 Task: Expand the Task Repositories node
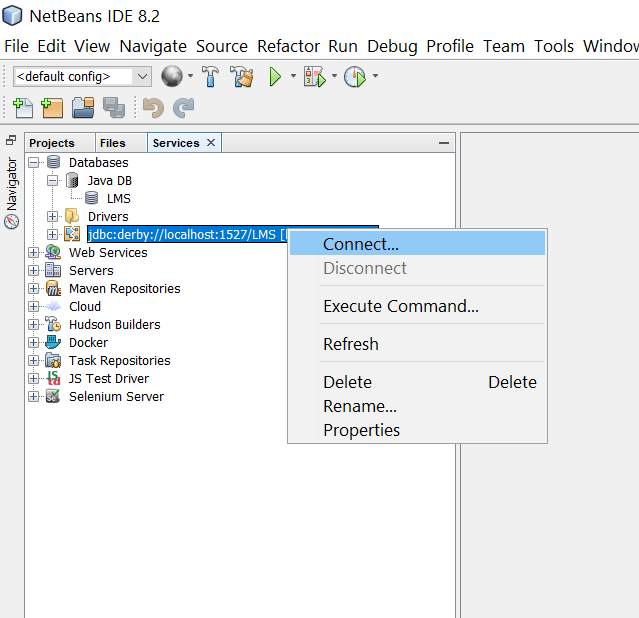34,360
